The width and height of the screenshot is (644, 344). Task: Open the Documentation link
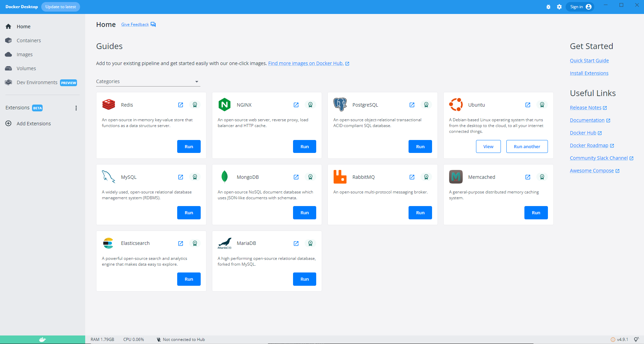click(x=590, y=120)
